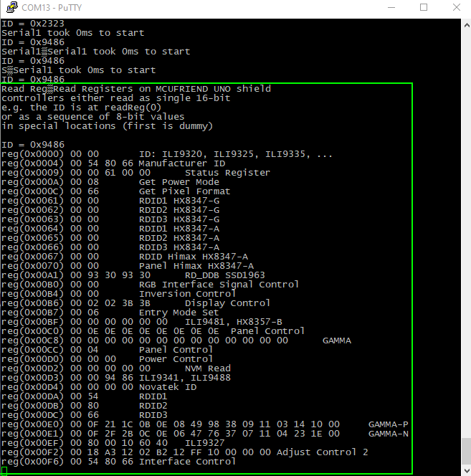Click 'Entry Mode Set' text
The width and height of the screenshot is (471, 476).
(179, 313)
